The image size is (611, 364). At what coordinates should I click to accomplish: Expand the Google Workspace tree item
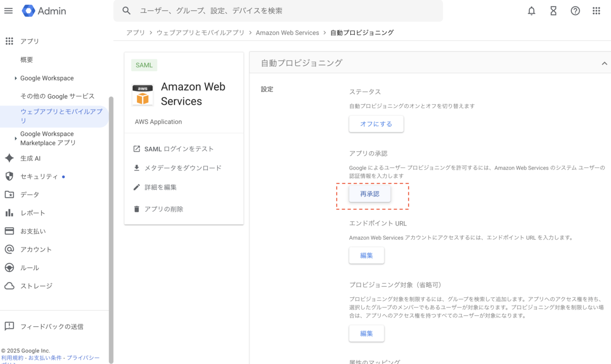[16, 78]
